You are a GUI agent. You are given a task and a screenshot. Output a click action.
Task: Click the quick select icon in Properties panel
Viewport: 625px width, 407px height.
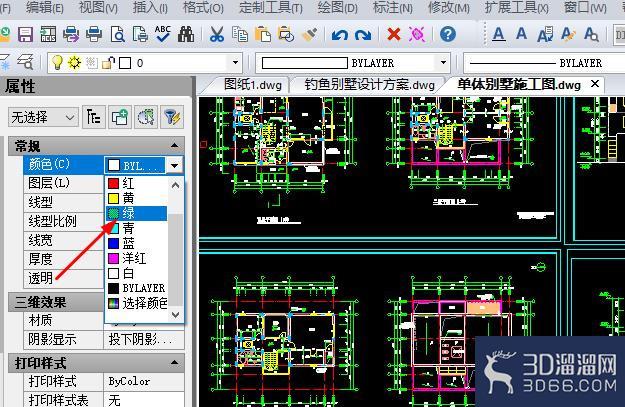tap(94, 117)
